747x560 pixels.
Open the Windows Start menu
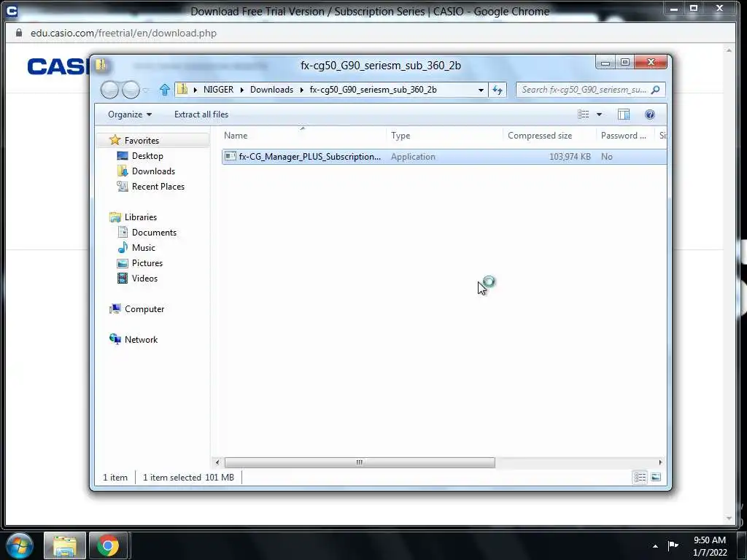pyautogui.click(x=20, y=545)
